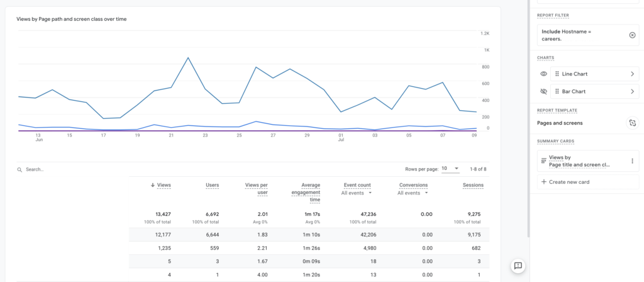The height and width of the screenshot is (282, 644).
Task: Click the CHARTS section heading
Action: coord(545,58)
